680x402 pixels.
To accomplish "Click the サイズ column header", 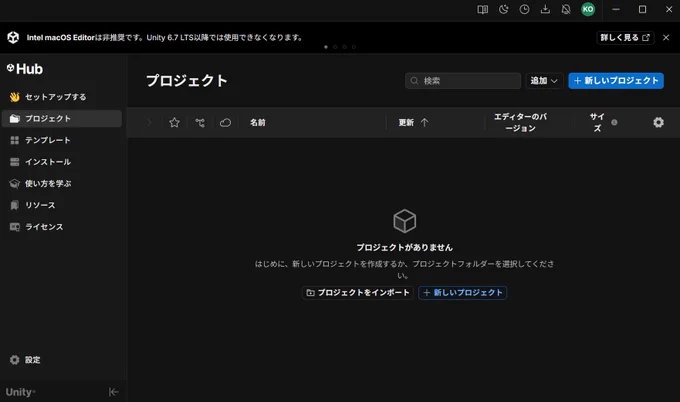I will 597,123.
